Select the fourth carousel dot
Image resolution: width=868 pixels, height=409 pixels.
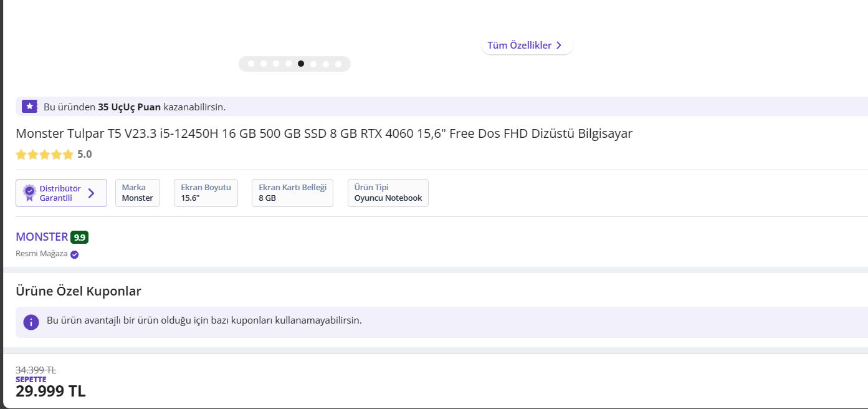point(289,64)
